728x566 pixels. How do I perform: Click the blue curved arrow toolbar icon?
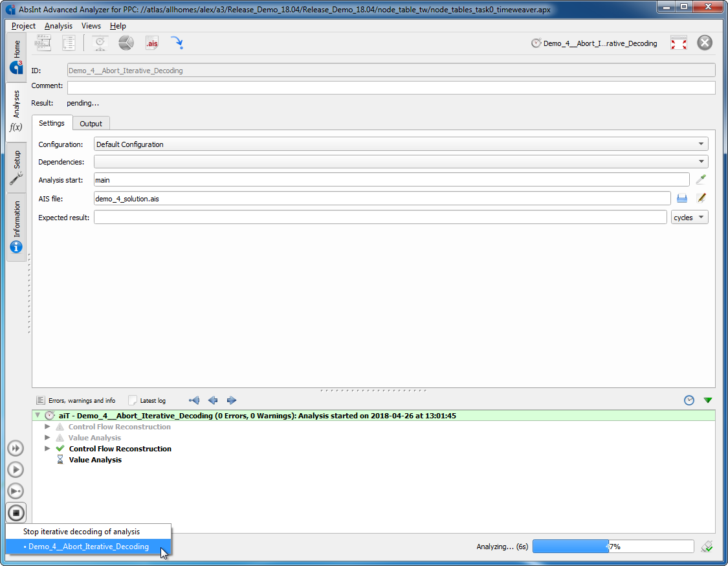point(177,43)
